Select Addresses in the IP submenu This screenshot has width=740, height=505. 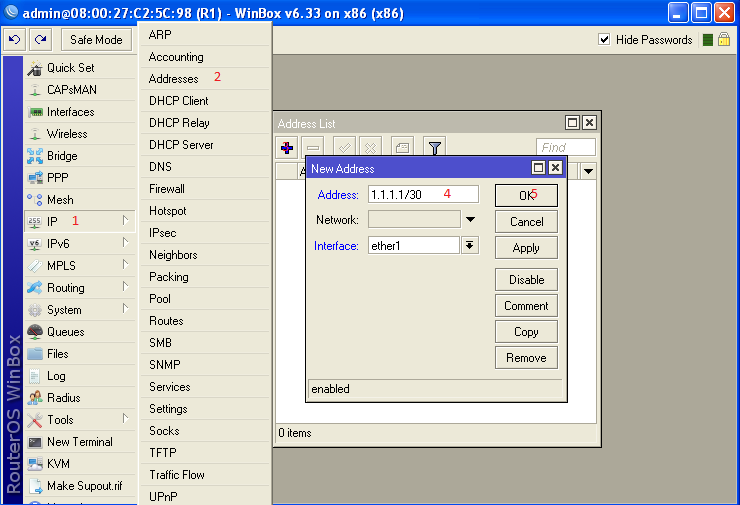coord(205,79)
